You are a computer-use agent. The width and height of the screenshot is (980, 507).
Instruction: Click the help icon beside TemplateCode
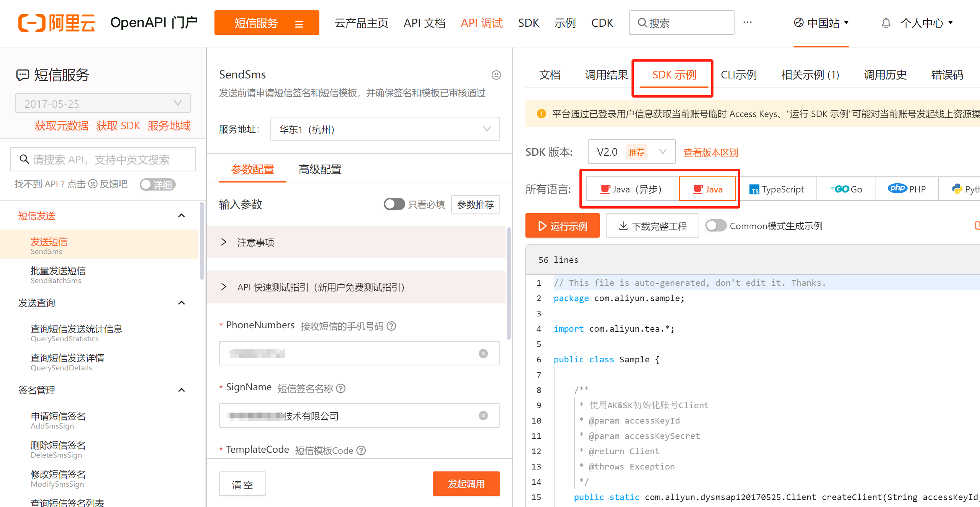pyautogui.click(x=361, y=450)
